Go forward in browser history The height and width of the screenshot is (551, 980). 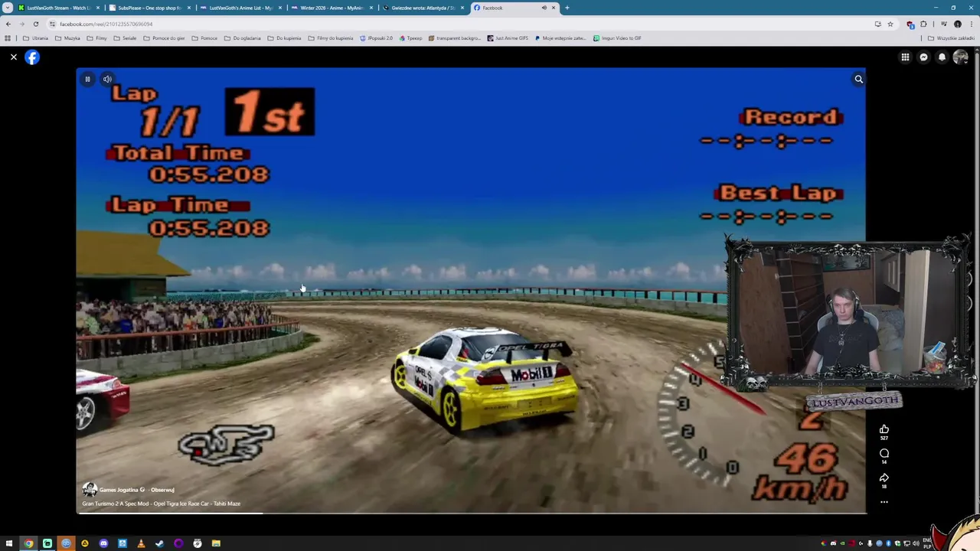coord(21,24)
